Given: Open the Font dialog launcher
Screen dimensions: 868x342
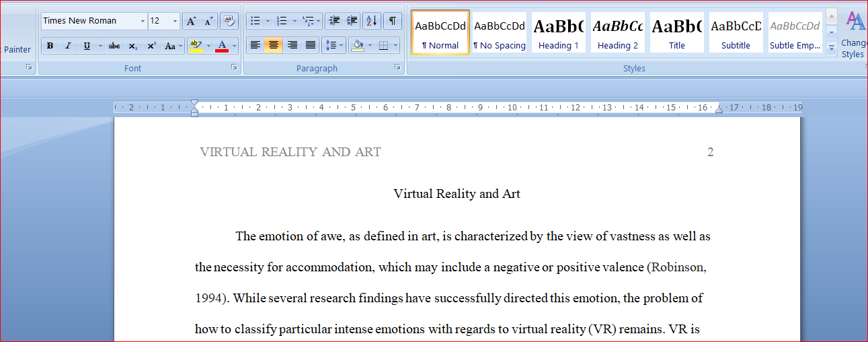Looking at the screenshot, I should point(234,67).
